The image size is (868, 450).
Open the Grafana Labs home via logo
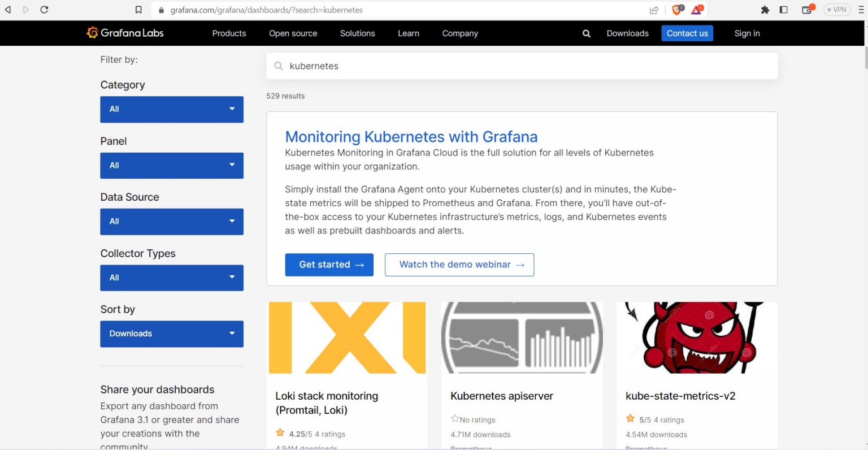tap(124, 33)
